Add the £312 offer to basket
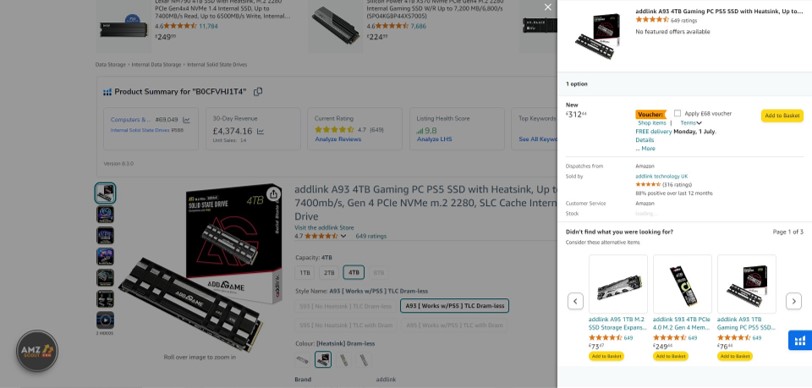Viewport: 812px width, 388px height. pyautogui.click(x=782, y=116)
